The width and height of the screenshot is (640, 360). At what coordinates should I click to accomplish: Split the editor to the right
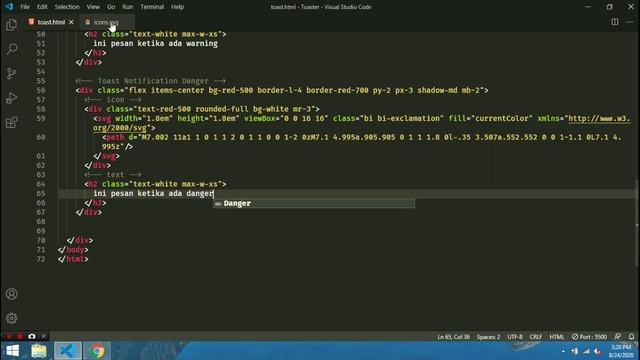[x=614, y=22]
